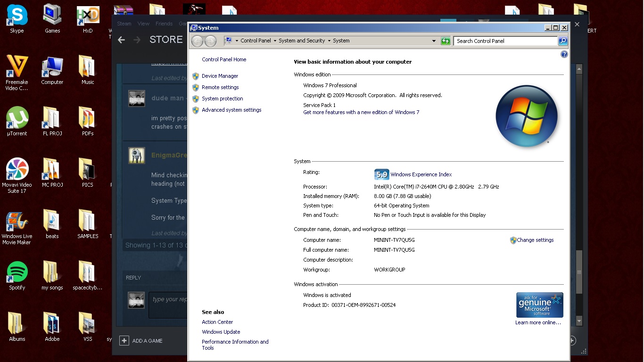
Task: Open the Computer desktop icon
Action: click(52, 71)
